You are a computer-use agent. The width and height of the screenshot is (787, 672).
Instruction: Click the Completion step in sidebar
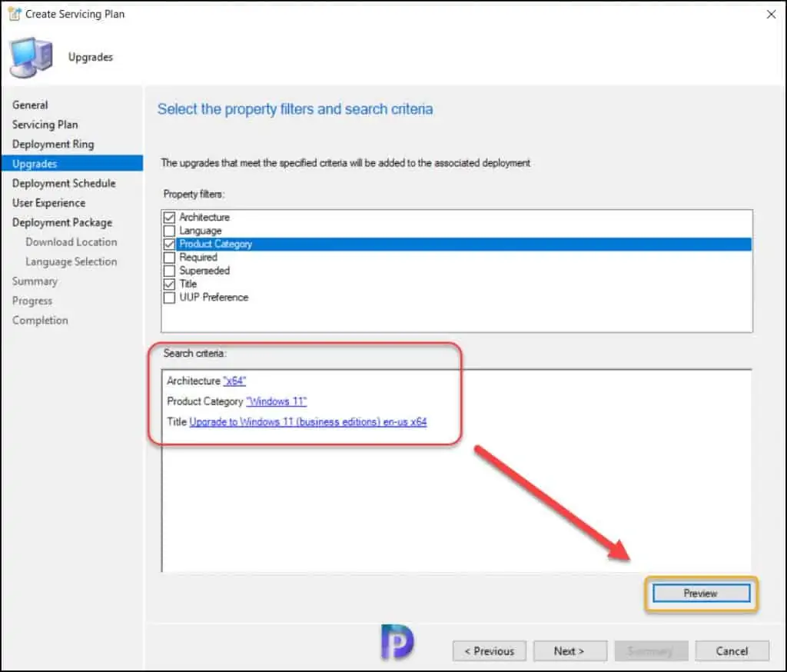40,321
